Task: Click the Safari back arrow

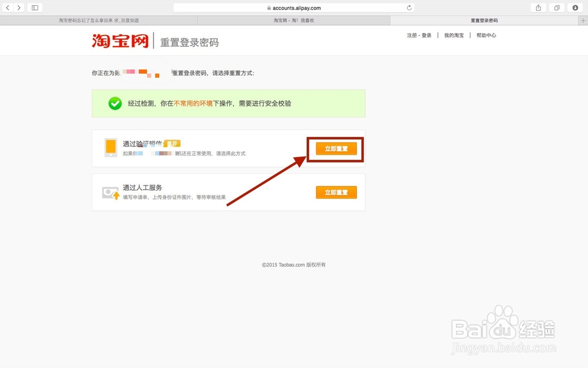Action: tap(7, 8)
